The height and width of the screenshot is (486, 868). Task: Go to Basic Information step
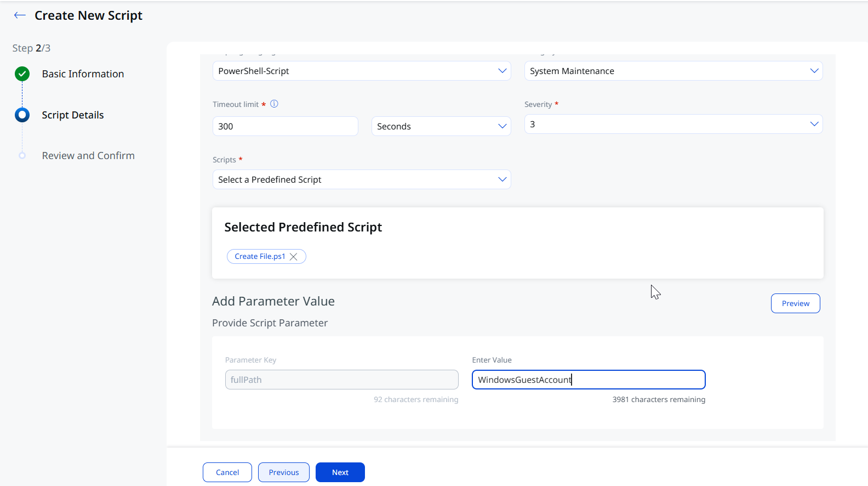[x=83, y=74]
